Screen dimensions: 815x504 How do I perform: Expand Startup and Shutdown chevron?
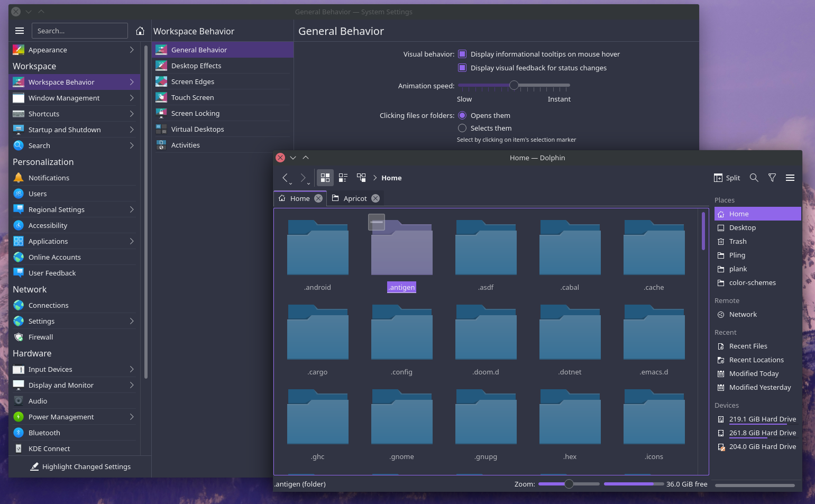pyautogui.click(x=132, y=130)
